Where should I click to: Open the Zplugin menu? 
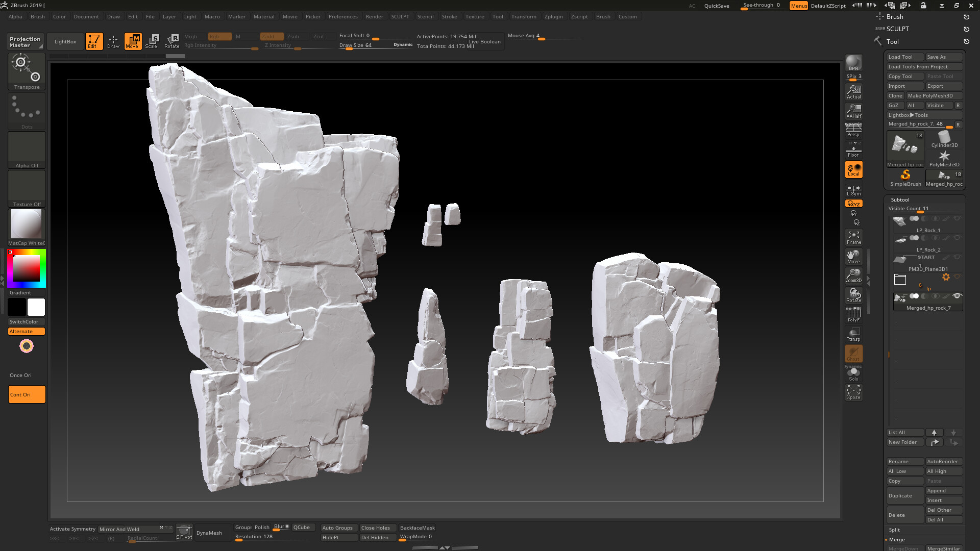(553, 16)
